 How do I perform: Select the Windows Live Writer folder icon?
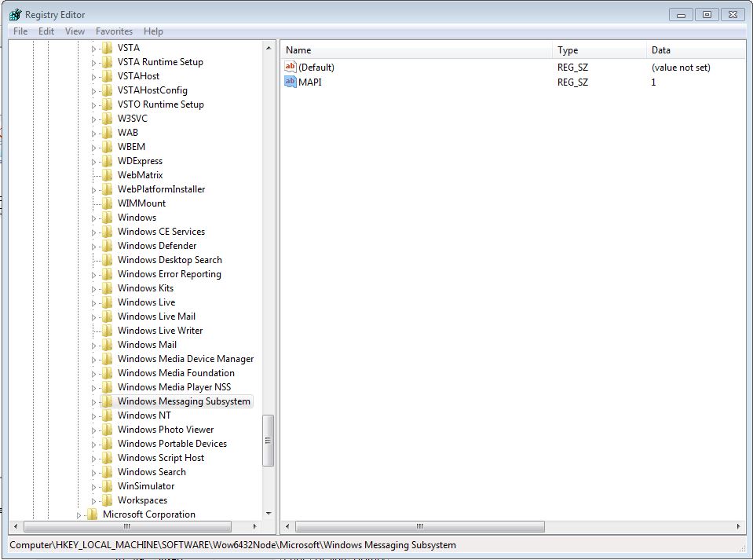coord(108,331)
